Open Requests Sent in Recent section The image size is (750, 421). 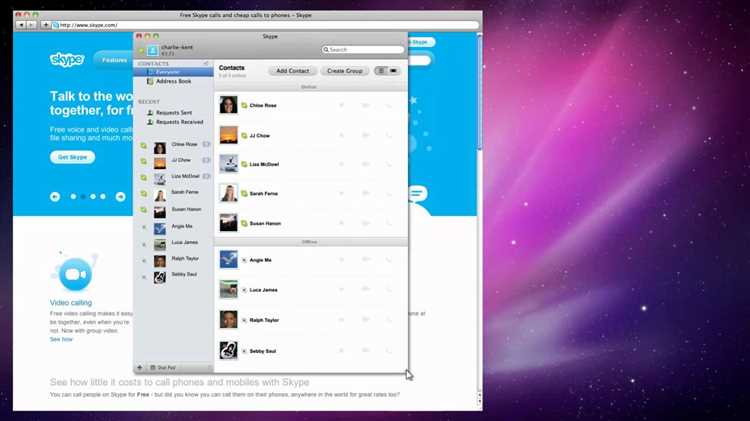(174, 112)
